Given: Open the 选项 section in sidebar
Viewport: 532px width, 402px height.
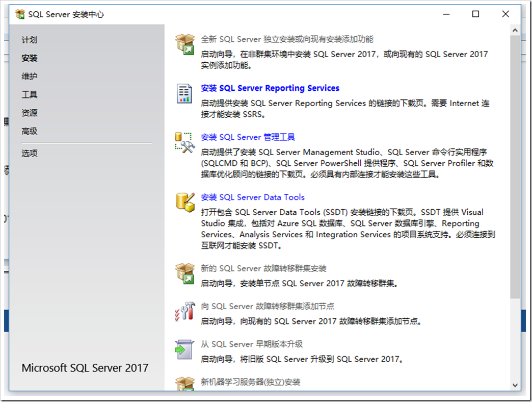Looking at the screenshot, I should pyautogui.click(x=29, y=153).
